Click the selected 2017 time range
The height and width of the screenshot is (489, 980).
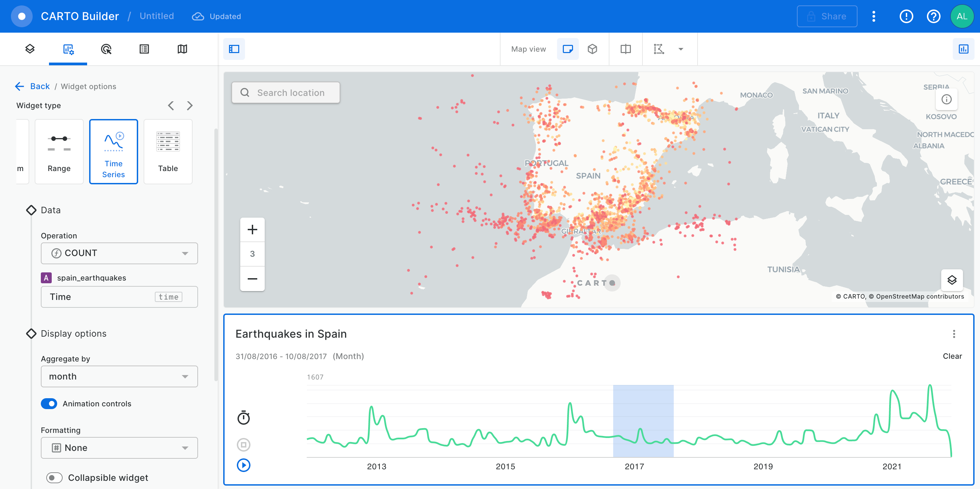pyautogui.click(x=643, y=421)
